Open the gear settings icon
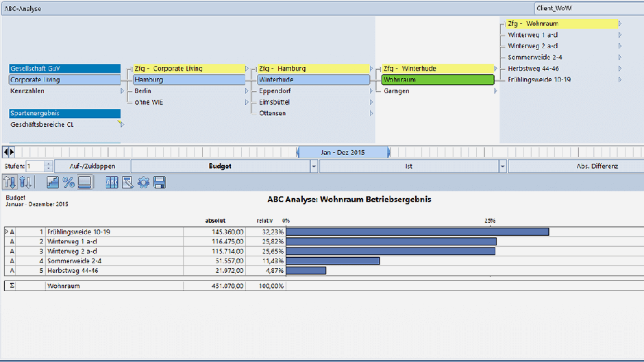The image size is (644, 362). pyautogui.click(x=143, y=182)
